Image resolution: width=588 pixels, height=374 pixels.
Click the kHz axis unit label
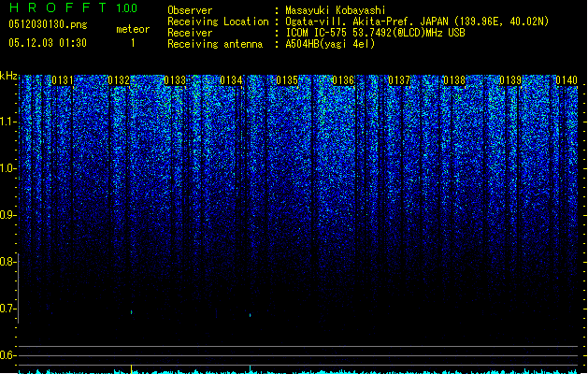(8, 76)
